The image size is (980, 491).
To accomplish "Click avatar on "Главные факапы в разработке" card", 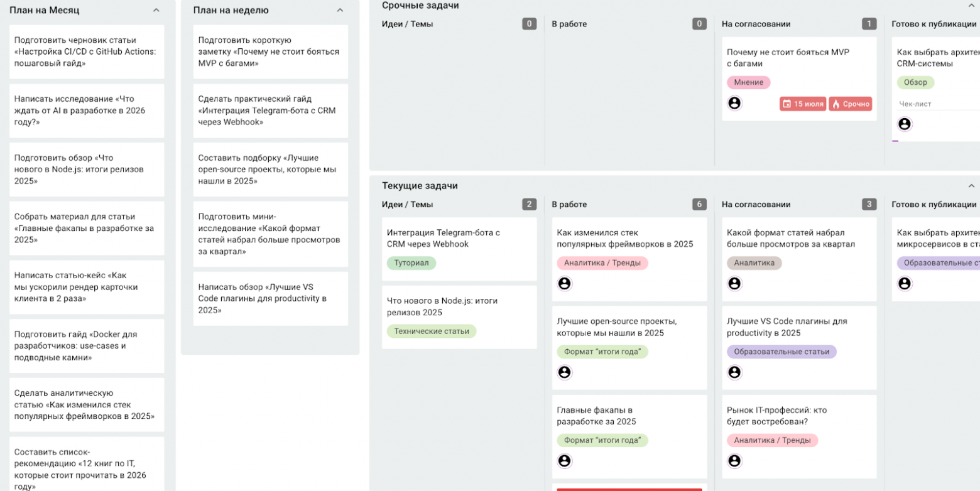I will coord(564,461).
